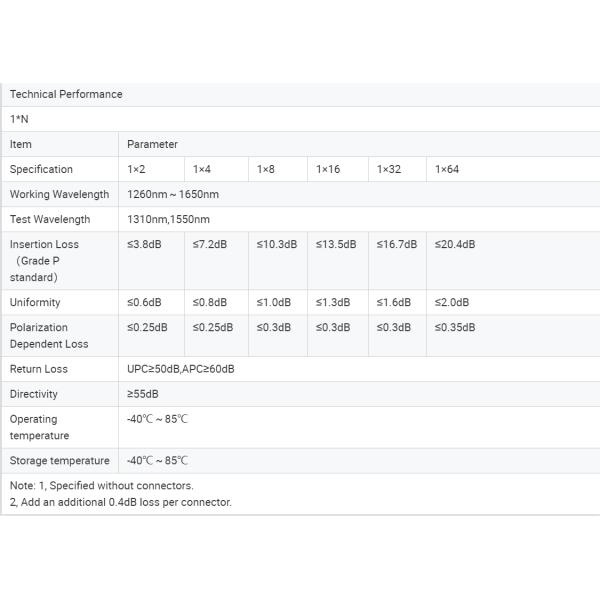Select the ≤3.8dB insertion loss cell
Image resolution: width=600 pixels, height=600 pixels.
pyautogui.click(x=144, y=244)
